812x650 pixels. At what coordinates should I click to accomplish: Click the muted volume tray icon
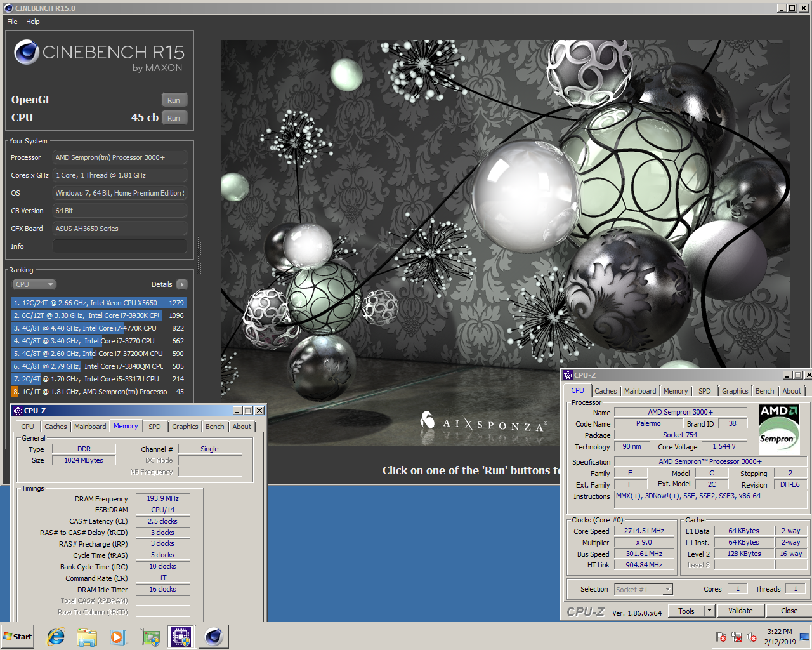752,637
